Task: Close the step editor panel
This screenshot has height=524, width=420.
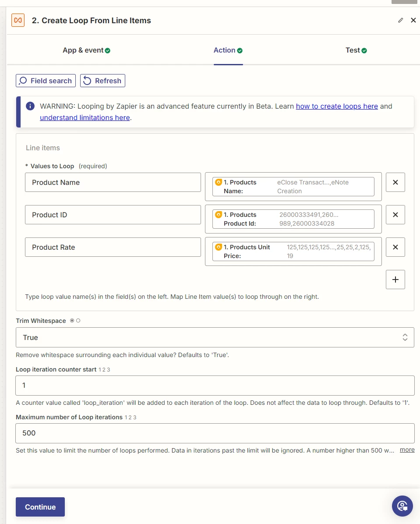Action: coord(413,20)
